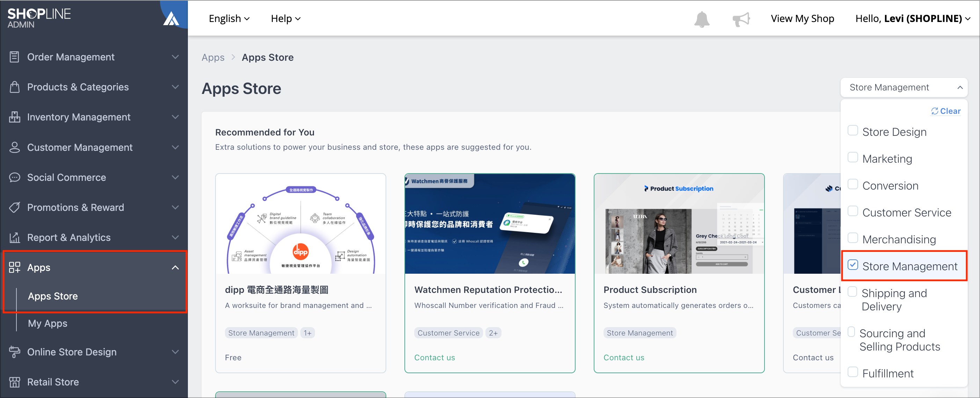Image resolution: width=980 pixels, height=398 pixels.
Task: Expand the Report & Analytics chevron
Action: (175, 238)
